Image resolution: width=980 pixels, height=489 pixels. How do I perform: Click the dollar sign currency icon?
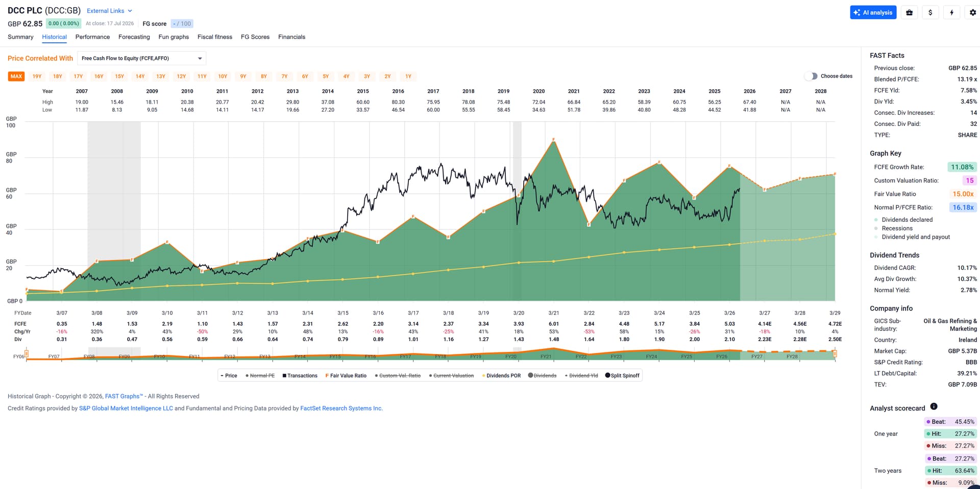click(x=930, y=13)
